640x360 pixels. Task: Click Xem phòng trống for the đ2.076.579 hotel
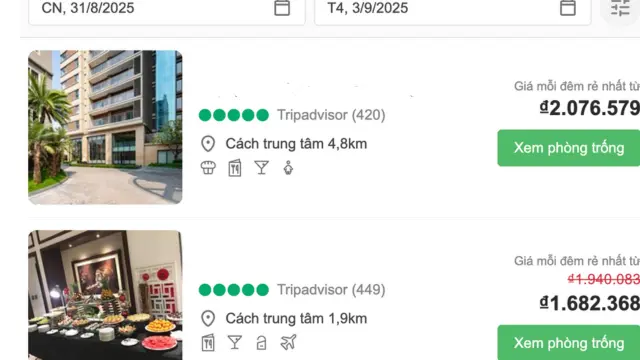(x=569, y=148)
